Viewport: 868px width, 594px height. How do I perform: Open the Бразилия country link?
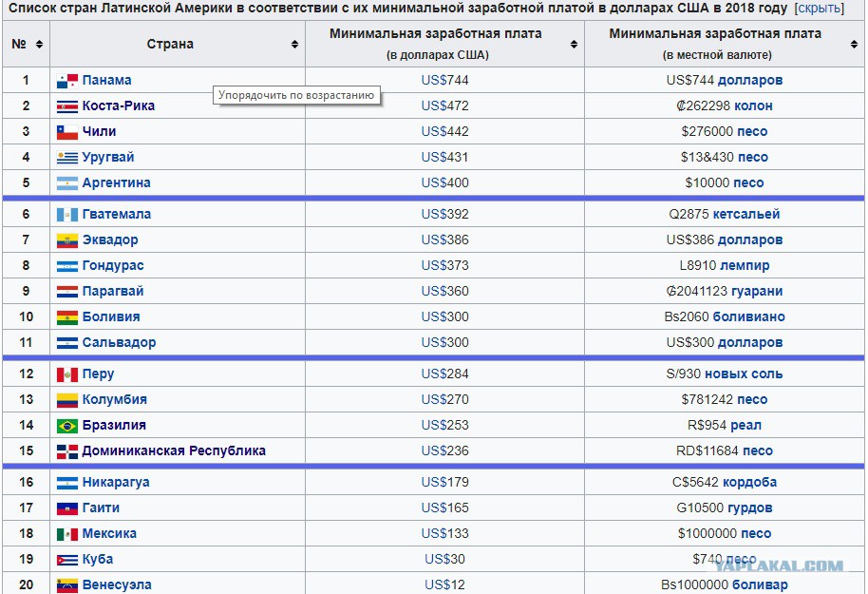(114, 425)
